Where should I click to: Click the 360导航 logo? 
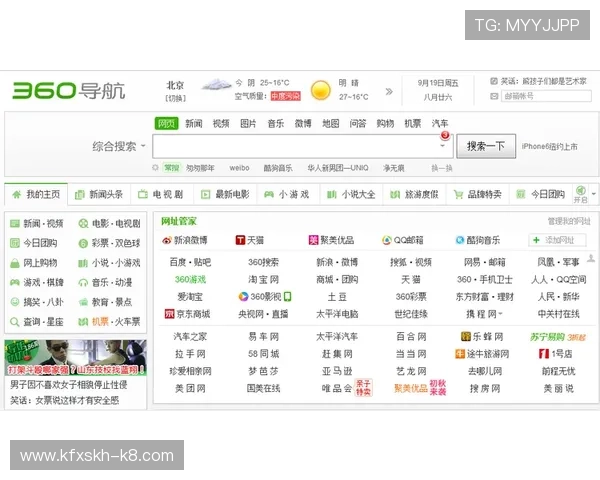pyautogui.click(x=69, y=90)
